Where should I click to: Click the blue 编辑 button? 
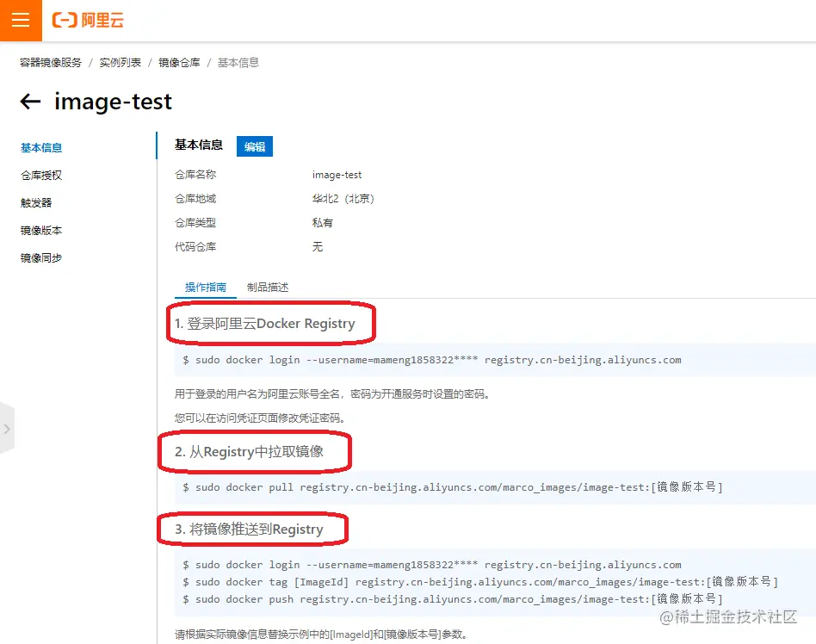(x=255, y=146)
